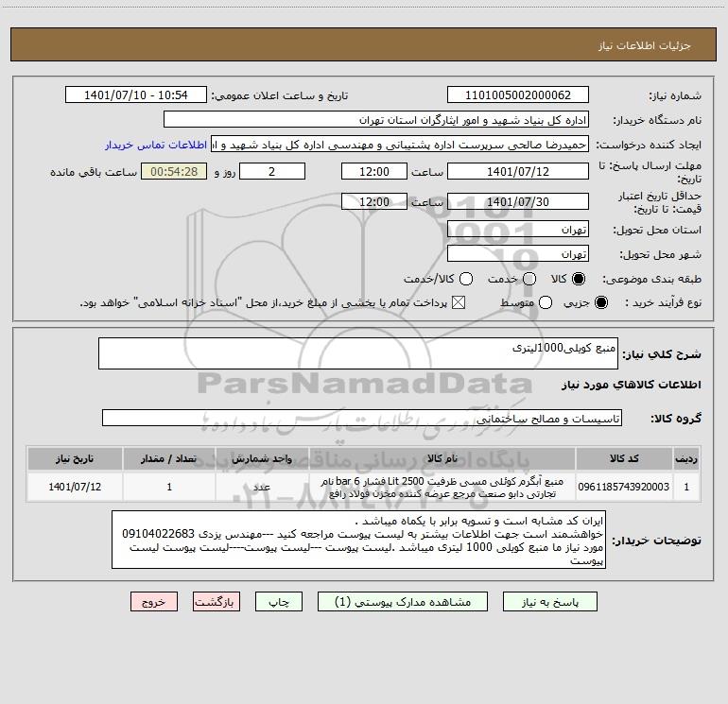Click the delivery city field 'تهران'
The width and height of the screenshot is (728, 704).
click(518, 254)
